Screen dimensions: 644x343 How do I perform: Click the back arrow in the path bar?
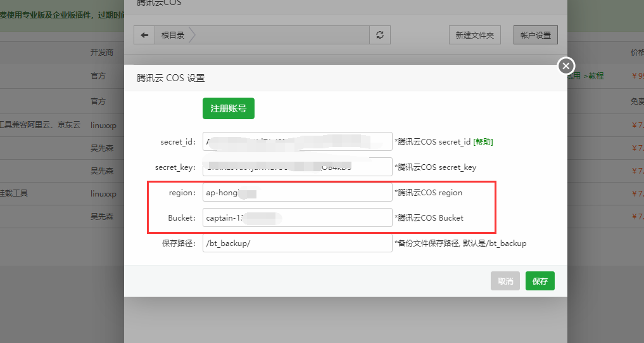click(x=144, y=35)
